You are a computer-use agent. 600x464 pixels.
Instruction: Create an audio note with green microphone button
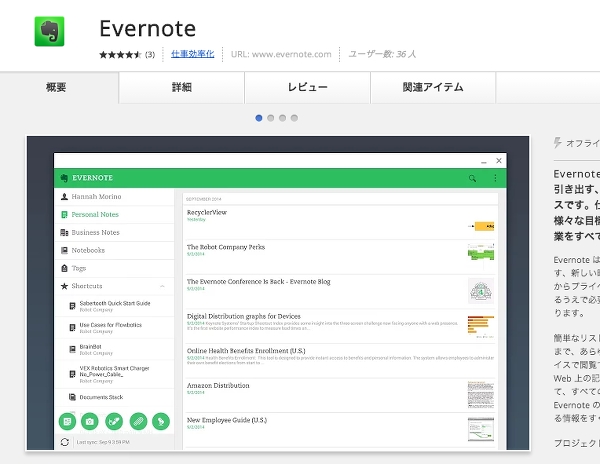tap(161, 422)
